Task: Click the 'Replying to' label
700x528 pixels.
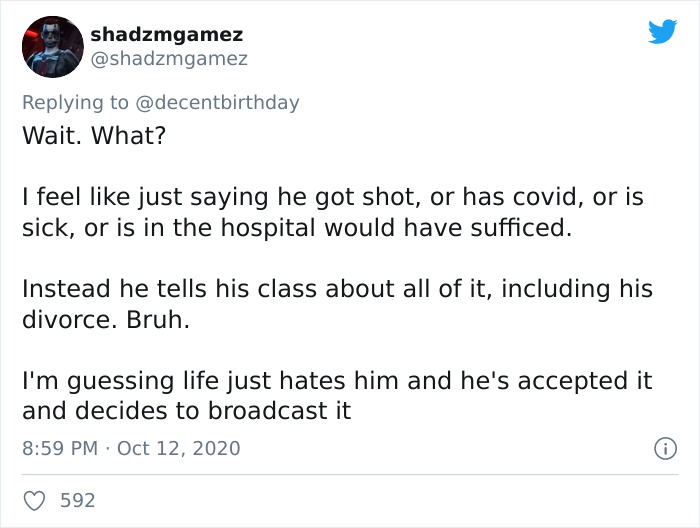Action: tap(75, 103)
